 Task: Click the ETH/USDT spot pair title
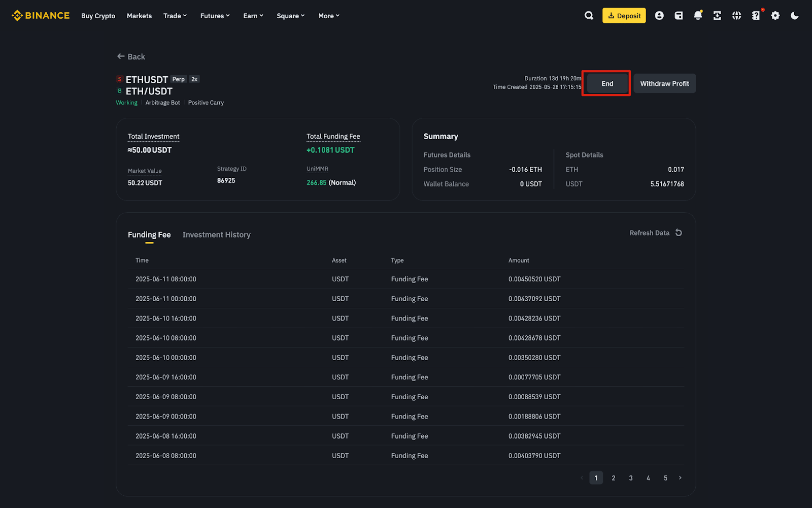pyautogui.click(x=149, y=91)
